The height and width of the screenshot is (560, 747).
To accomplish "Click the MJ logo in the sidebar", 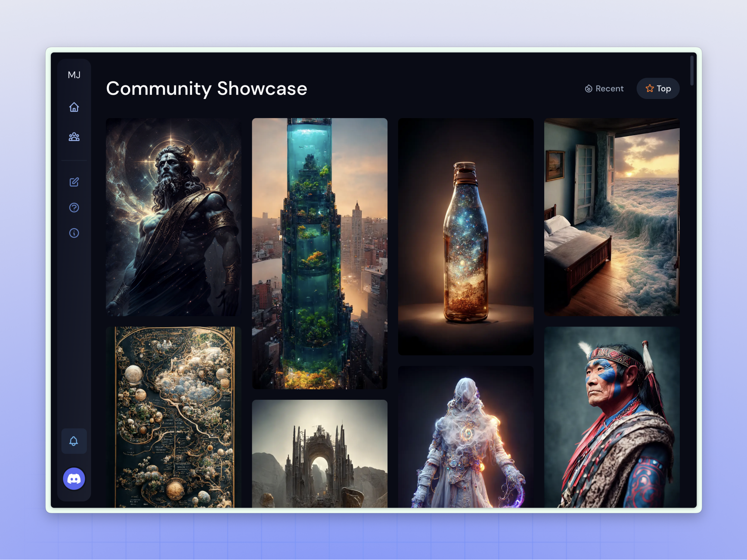I will click(74, 75).
